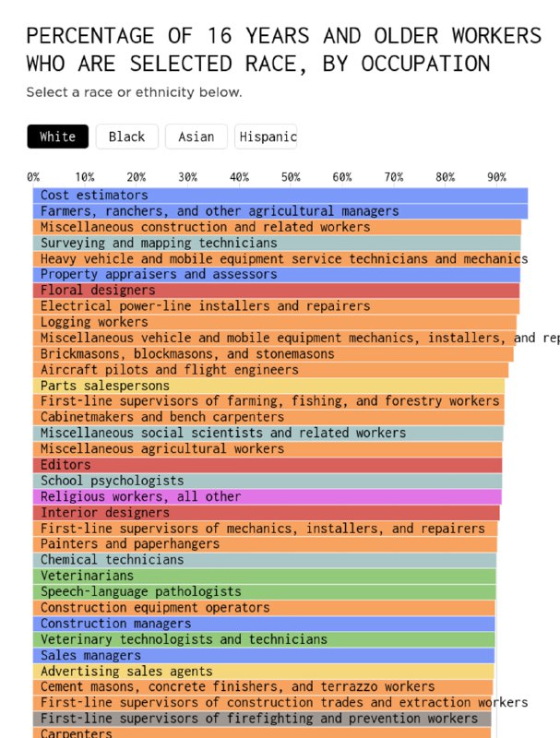The height and width of the screenshot is (738, 560).
Task: Select the White race filter button
Action: pos(58,137)
